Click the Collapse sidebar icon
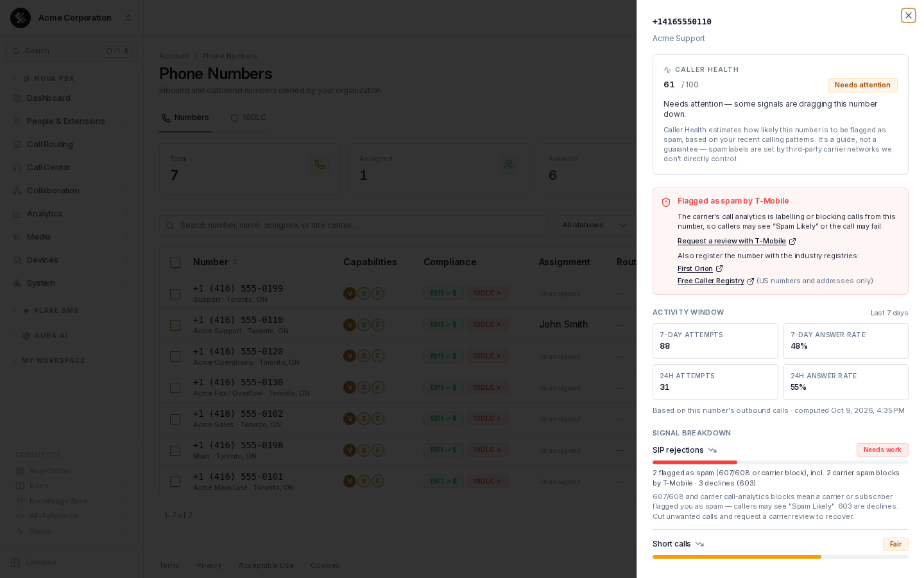 (16, 562)
